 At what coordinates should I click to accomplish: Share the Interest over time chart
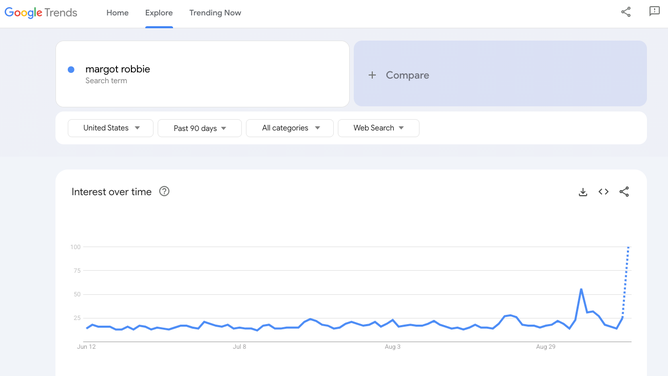tap(624, 192)
